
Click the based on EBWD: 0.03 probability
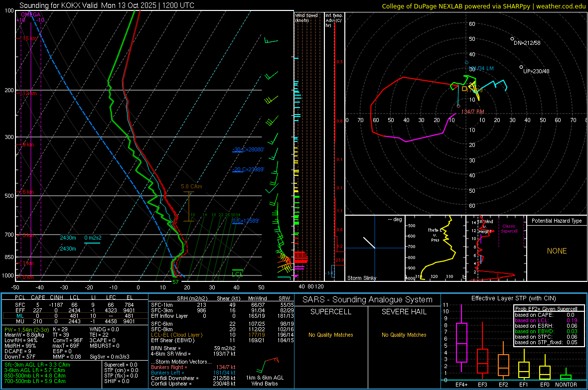[546, 332]
